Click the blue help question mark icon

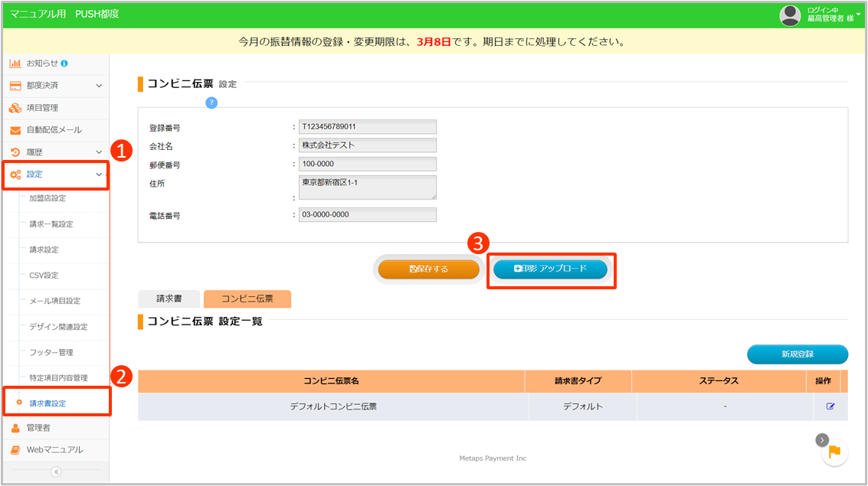point(211,103)
